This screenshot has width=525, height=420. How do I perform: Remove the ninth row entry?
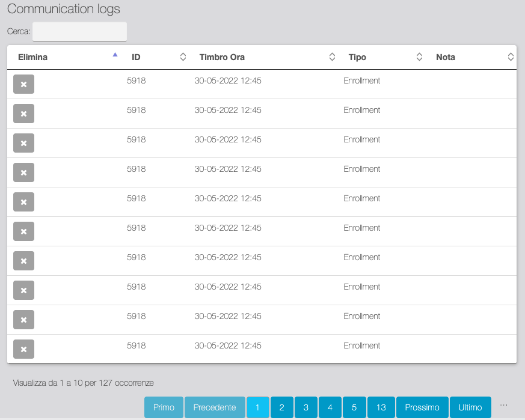(x=23, y=320)
